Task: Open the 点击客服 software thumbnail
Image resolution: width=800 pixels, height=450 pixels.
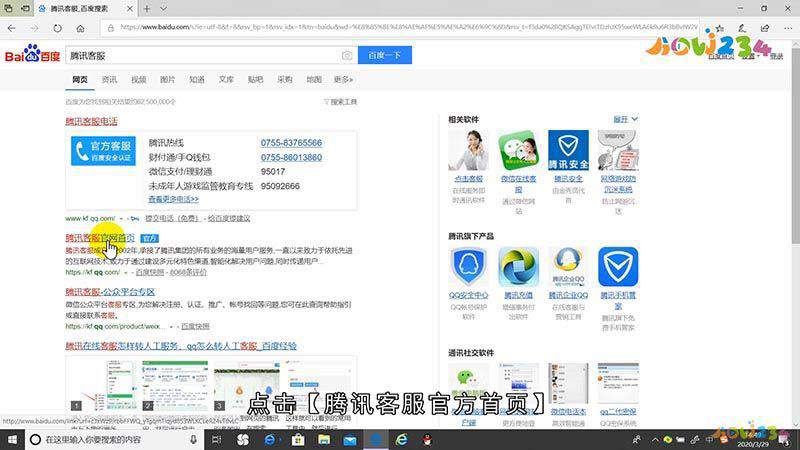Action: [x=468, y=150]
